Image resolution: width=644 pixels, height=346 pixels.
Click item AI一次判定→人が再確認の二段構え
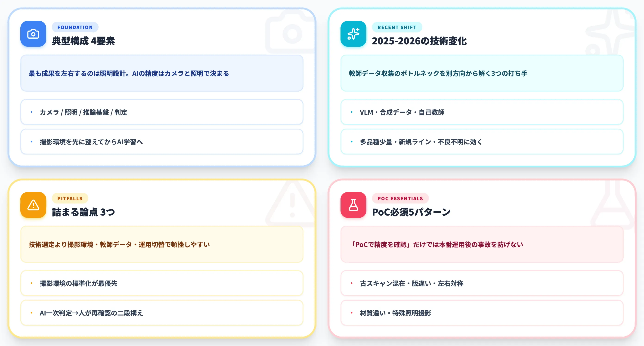coord(162,313)
